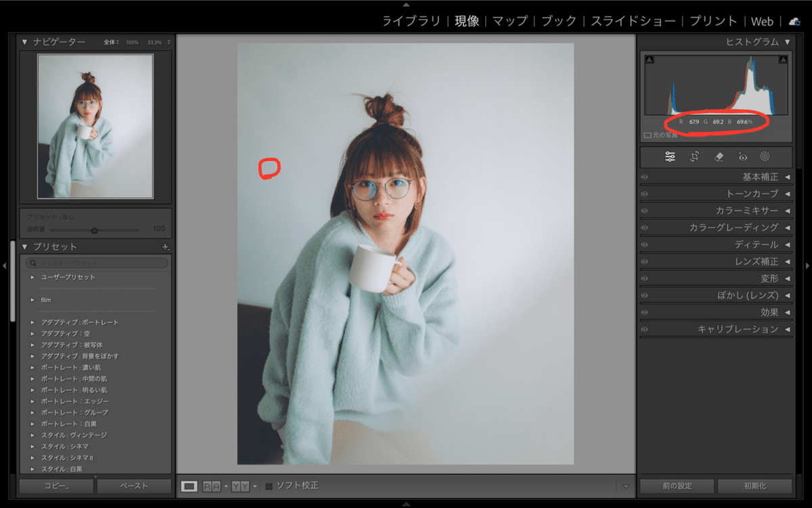Set navigator zoom to 100%
This screenshot has width=812, height=508.
[131, 42]
